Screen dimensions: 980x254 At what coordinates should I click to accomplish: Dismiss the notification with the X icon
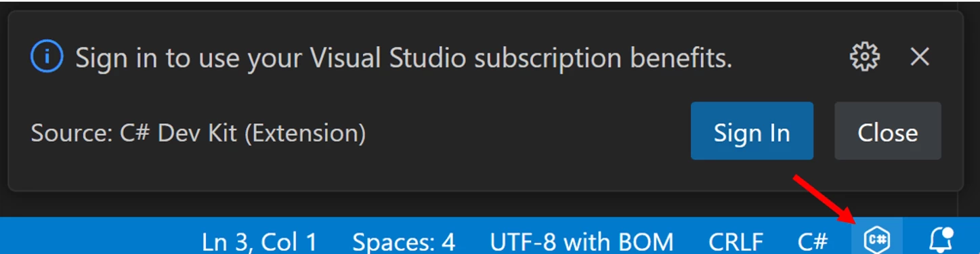[920, 57]
